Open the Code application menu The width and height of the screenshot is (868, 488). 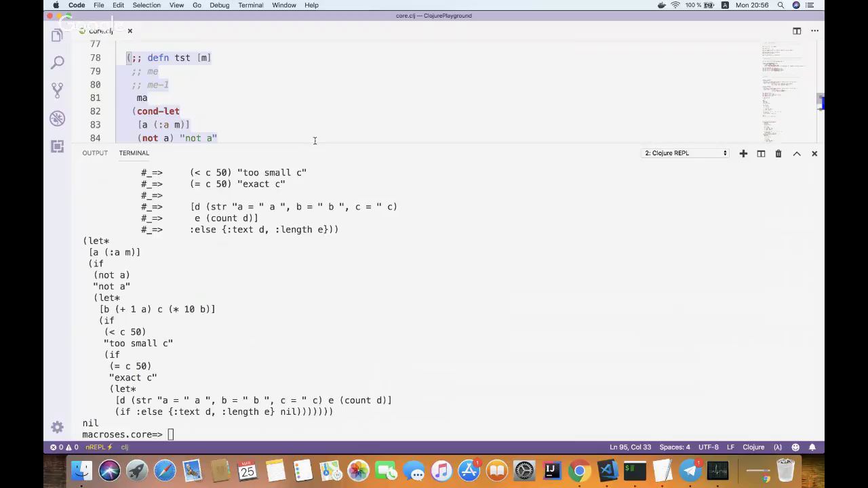click(77, 5)
